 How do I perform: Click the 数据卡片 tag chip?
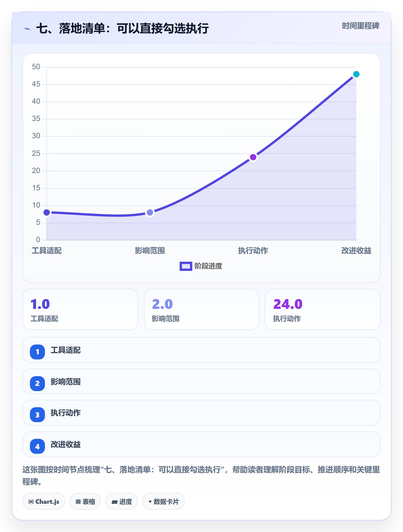point(164,502)
